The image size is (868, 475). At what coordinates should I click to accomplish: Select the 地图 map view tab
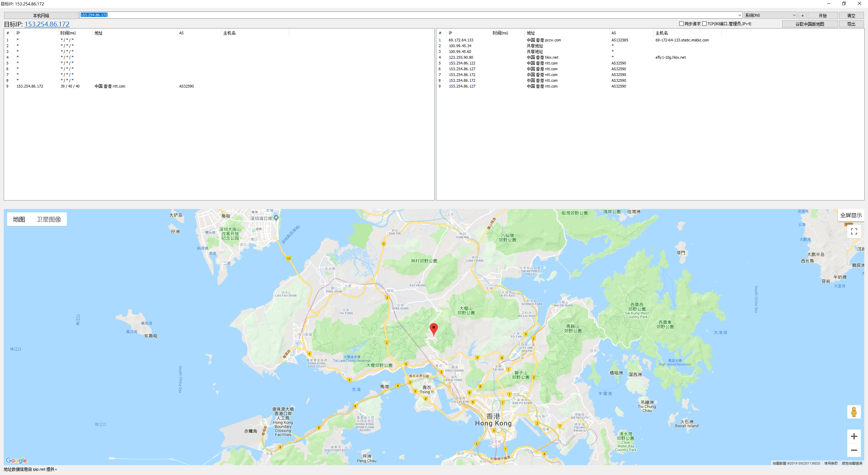point(19,219)
